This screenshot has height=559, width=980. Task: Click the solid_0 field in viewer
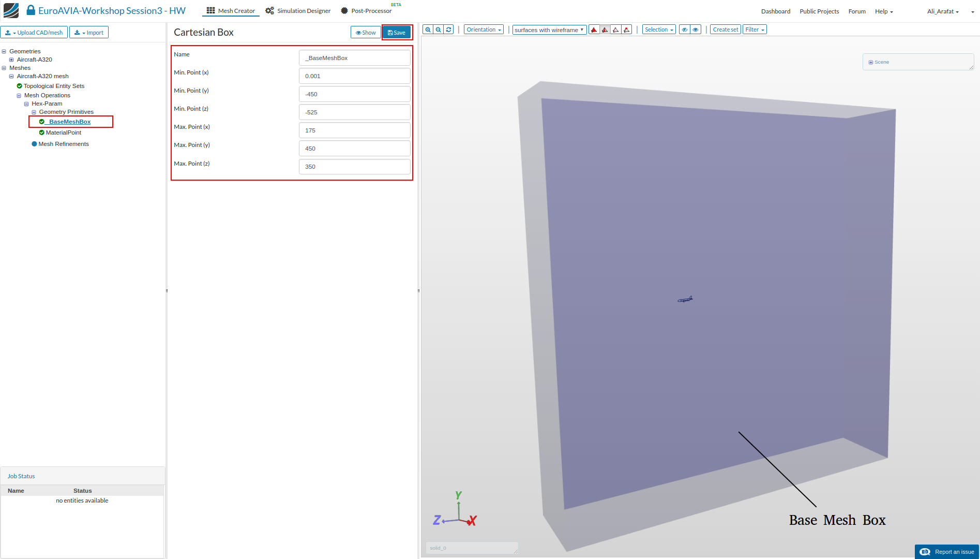click(472, 548)
